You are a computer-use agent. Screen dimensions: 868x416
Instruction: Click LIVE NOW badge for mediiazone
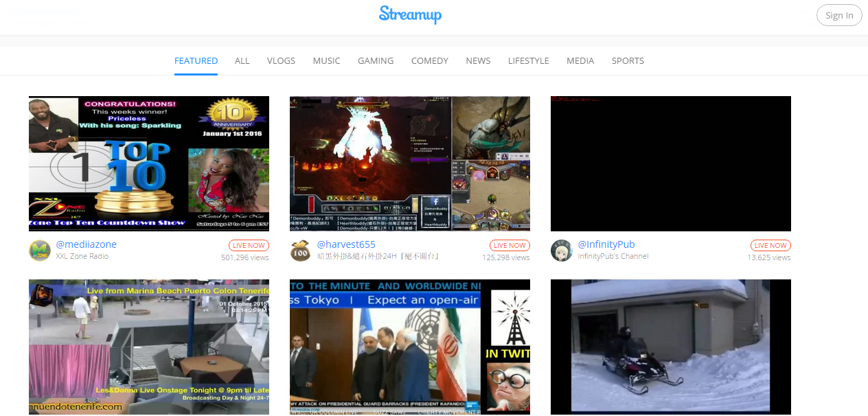(249, 245)
